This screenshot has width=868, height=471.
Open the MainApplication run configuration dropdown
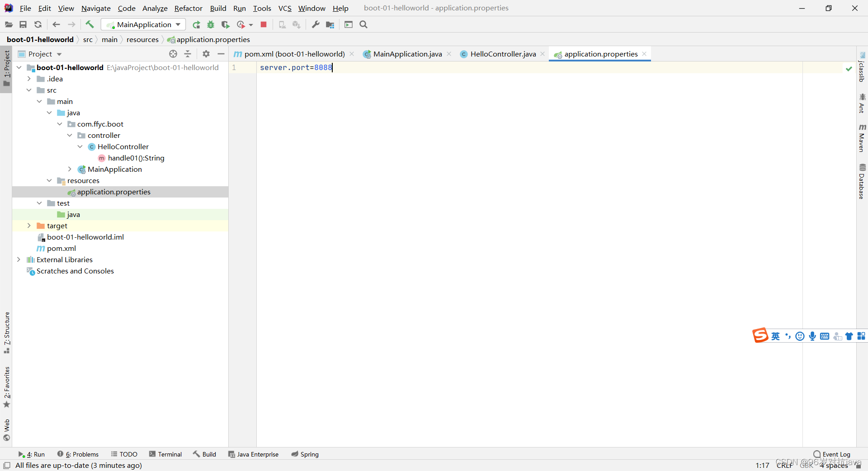coord(143,24)
